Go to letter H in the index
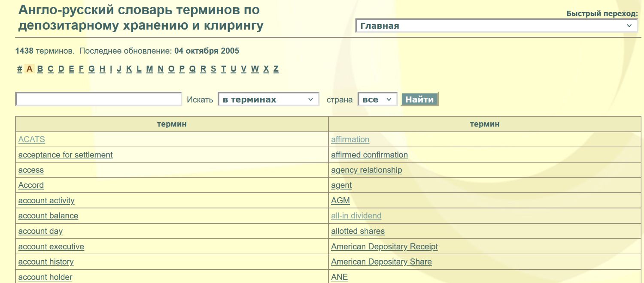The image size is (644, 283). 102,69
